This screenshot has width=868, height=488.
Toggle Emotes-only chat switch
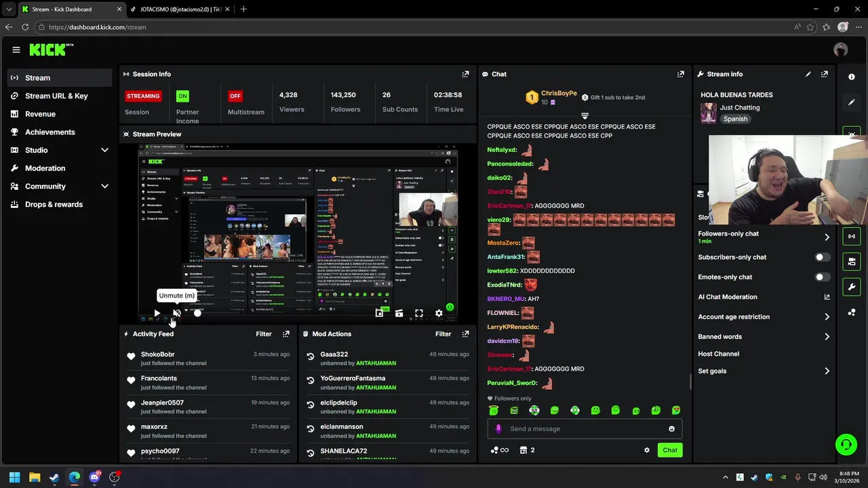point(822,277)
